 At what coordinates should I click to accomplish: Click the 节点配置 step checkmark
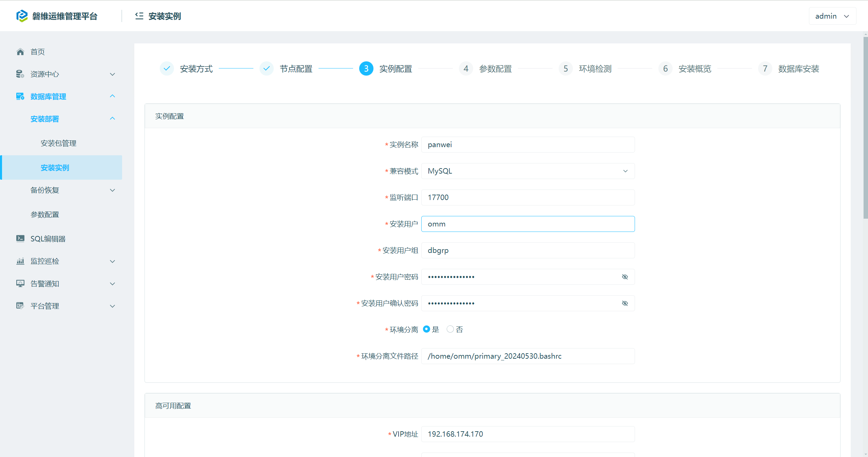pyautogui.click(x=267, y=69)
